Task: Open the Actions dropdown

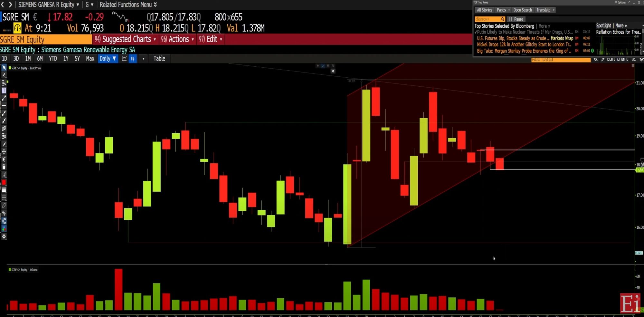Action: coord(177,39)
